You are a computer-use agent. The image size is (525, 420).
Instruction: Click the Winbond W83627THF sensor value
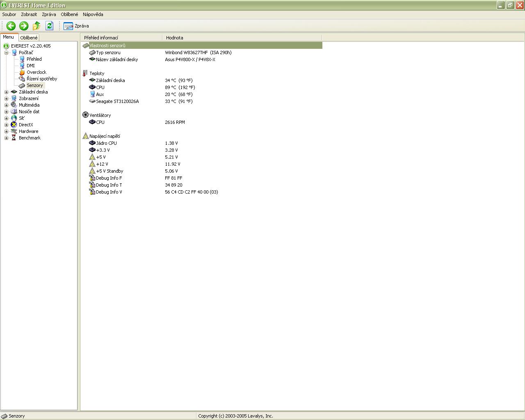click(x=198, y=52)
